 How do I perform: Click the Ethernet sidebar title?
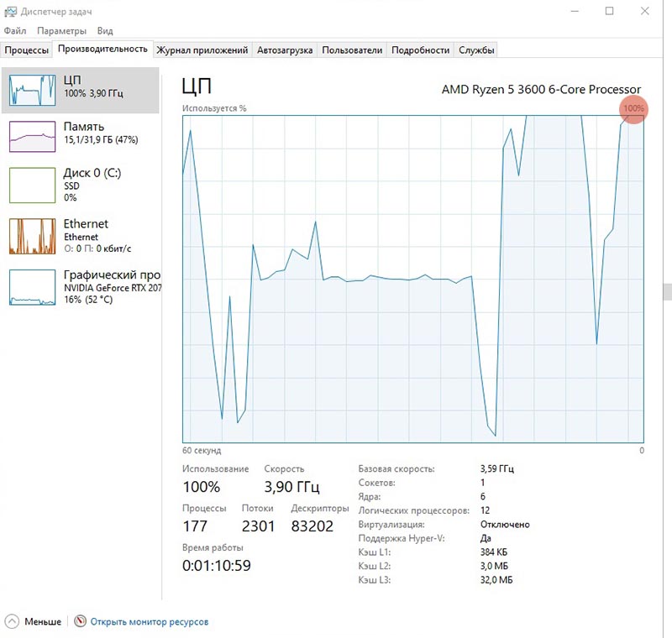(x=86, y=224)
